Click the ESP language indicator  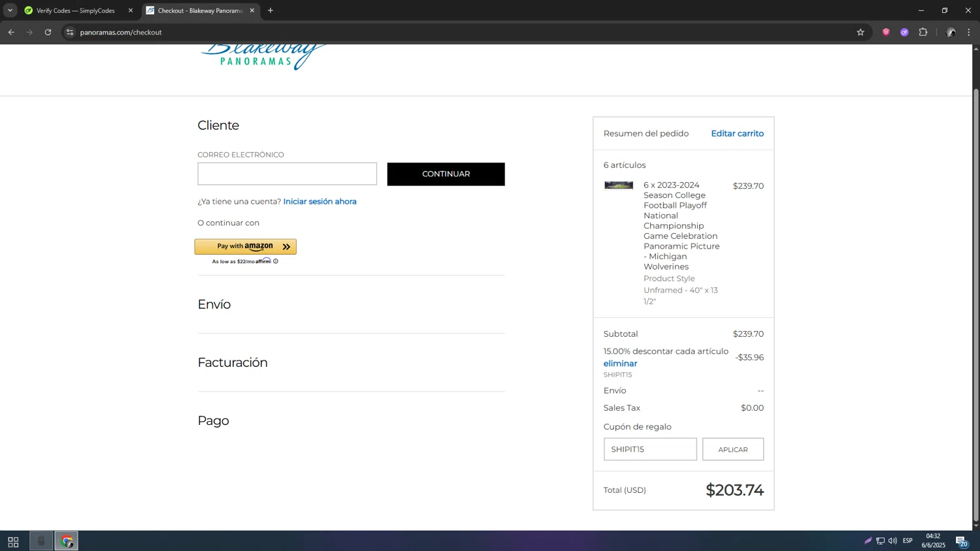pos(907,541)
